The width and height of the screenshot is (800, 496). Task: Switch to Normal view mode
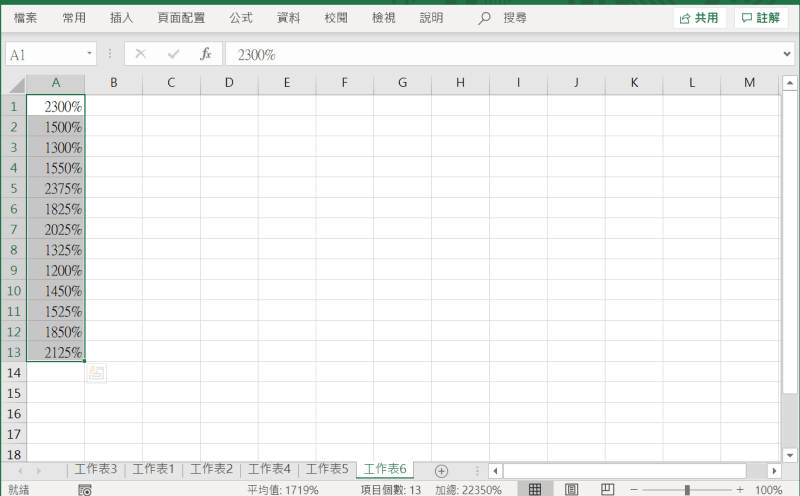tap(535, 490)
